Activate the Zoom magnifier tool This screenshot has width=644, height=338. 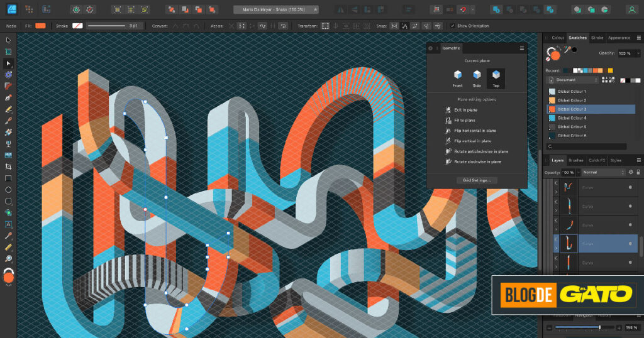pyautogui.click(x=8, y=258)
